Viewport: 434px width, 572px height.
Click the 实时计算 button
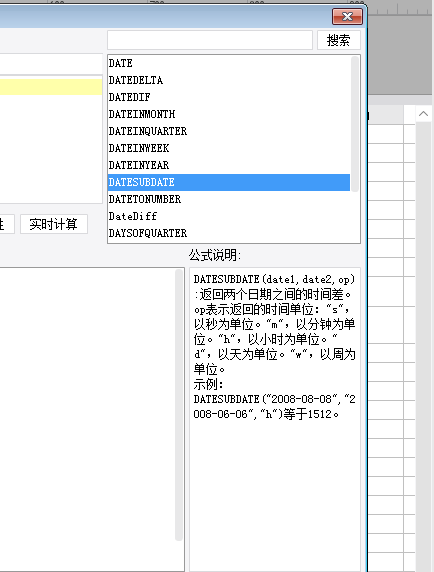pos(54,224)
